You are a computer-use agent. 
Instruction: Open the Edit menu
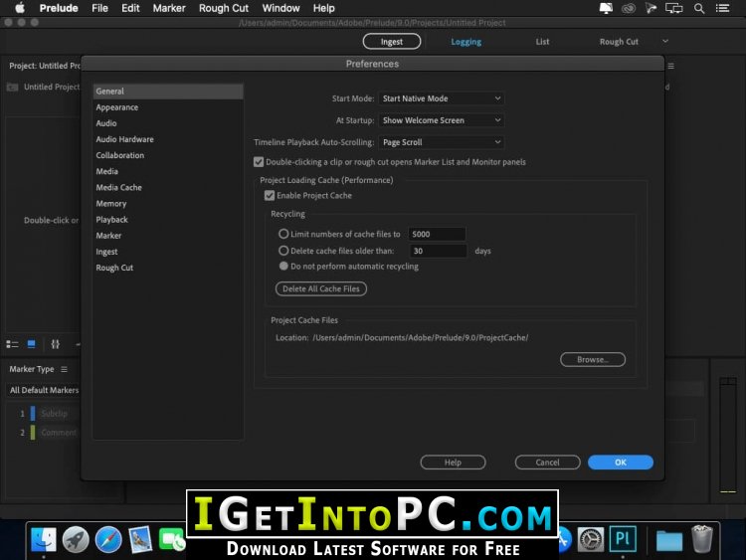[x=130, y=8]
